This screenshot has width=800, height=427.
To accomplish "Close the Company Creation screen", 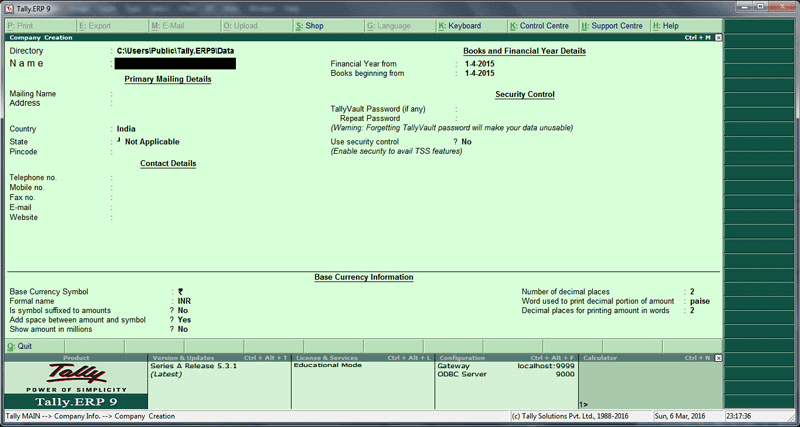I will (x=718, y=38).
